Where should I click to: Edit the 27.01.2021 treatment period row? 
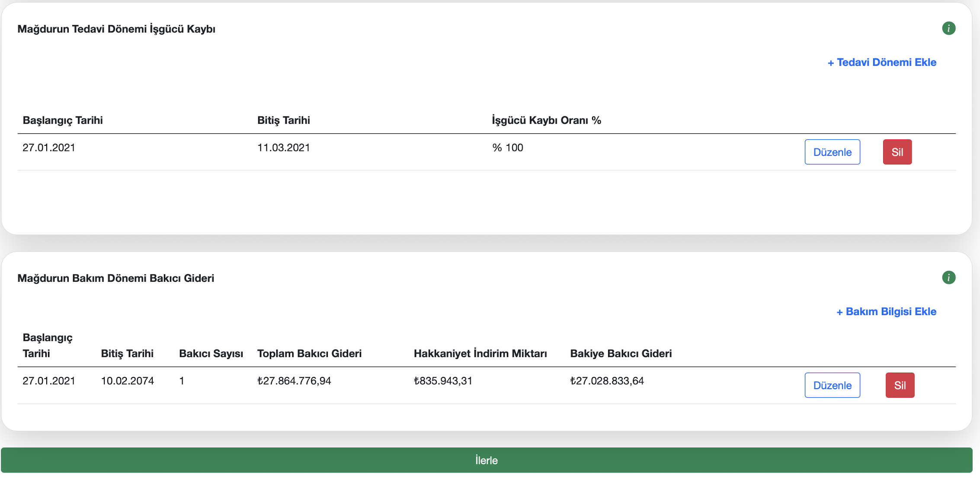tap(832, 152)
